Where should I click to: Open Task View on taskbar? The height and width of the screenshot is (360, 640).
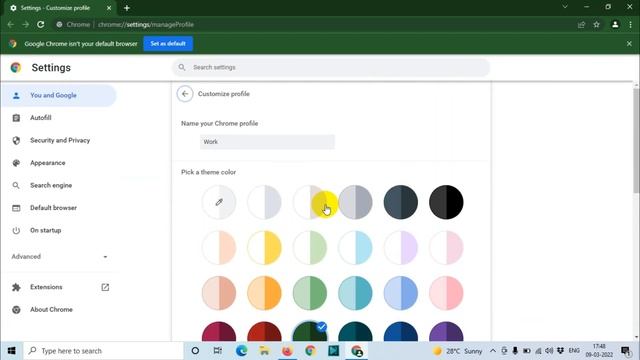click(x=218, y=351)
